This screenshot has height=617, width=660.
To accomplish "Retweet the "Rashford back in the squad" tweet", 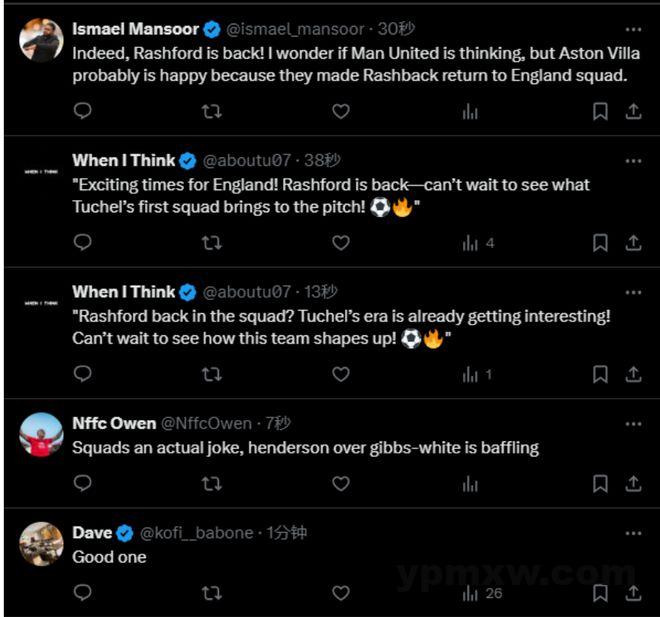I will click(x=212, y=374).
